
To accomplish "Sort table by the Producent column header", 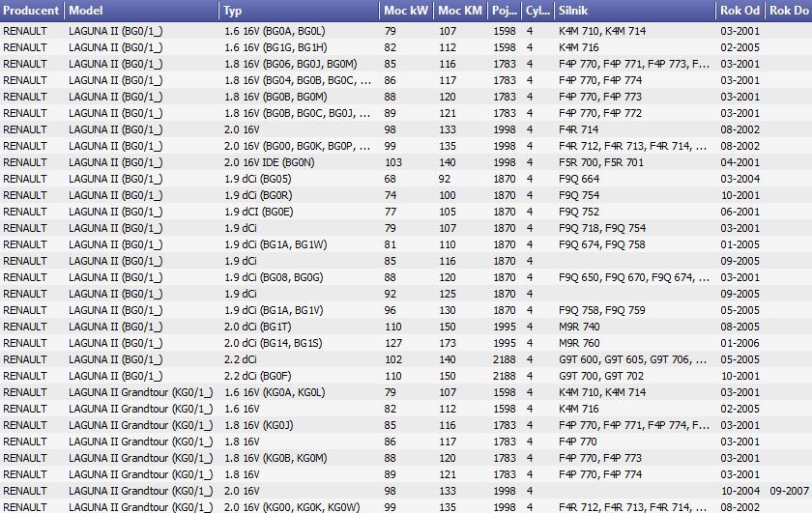I will click(32, 11).
